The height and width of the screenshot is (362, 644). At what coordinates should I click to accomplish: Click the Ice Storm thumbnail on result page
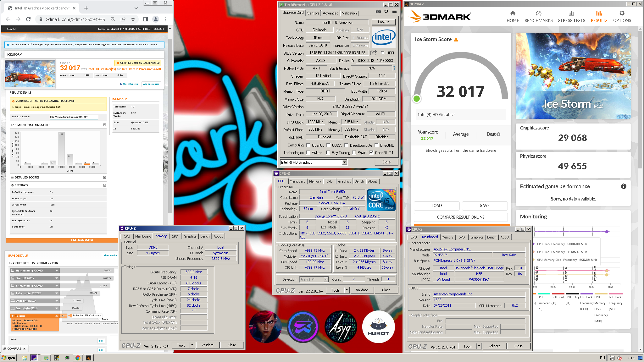click(30, 74)
